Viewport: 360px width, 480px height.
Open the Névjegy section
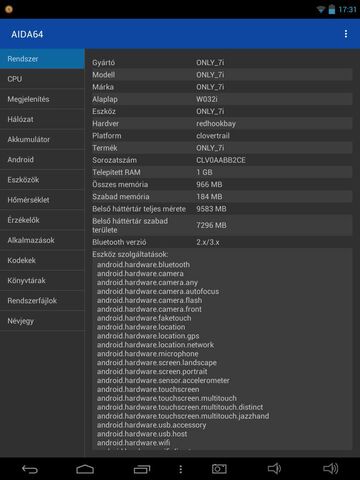[x=42, y=321]
